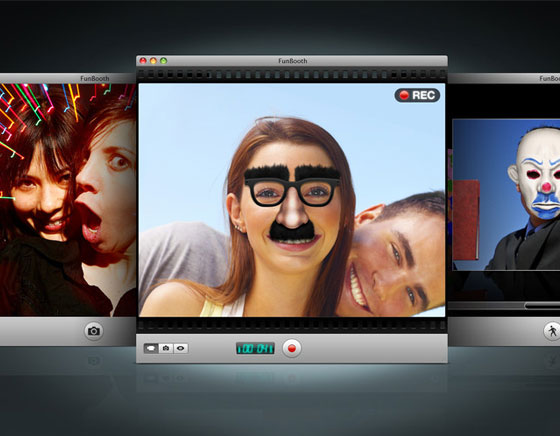This screenshot has height=436, width=560.
Task: Select the video camera mode button
Action: pyautogui.click(x=151, y=348)
